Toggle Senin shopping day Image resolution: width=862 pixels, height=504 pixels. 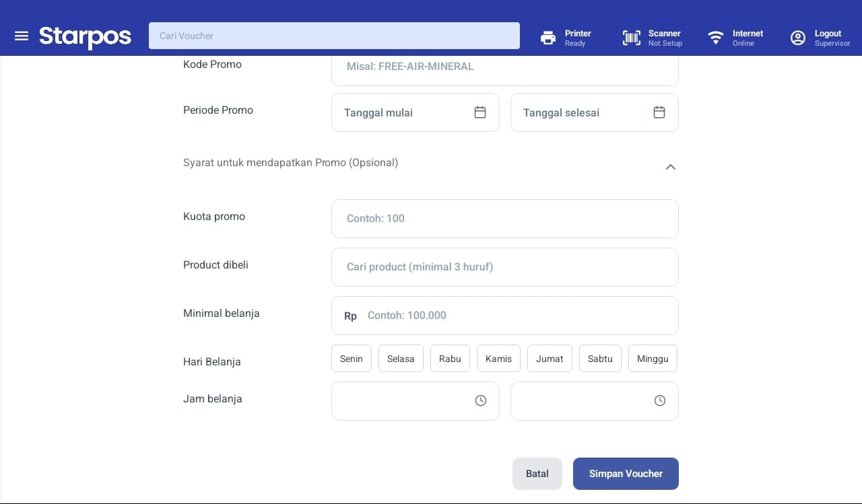[352, 359]
